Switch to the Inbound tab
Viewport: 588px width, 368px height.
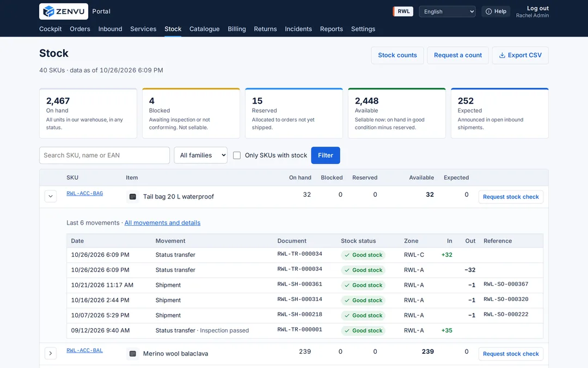110,29
